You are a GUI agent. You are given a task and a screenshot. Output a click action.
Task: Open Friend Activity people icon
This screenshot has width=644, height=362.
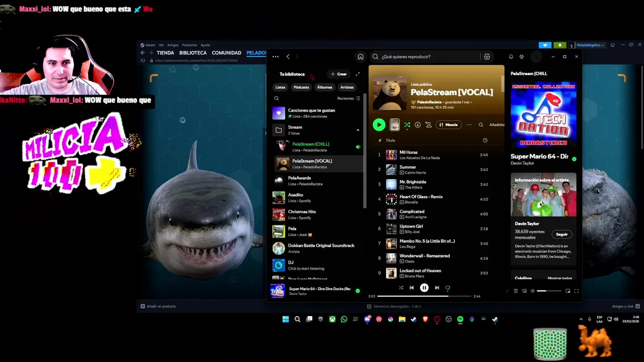pos(522,57)
